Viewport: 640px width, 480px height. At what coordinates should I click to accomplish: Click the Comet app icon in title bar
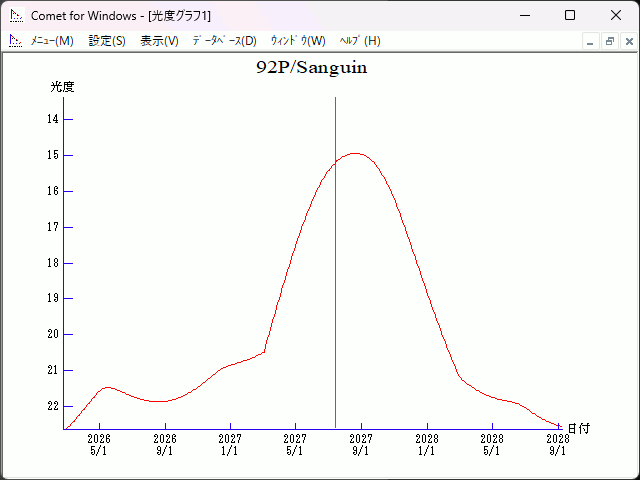click(17, 16)
